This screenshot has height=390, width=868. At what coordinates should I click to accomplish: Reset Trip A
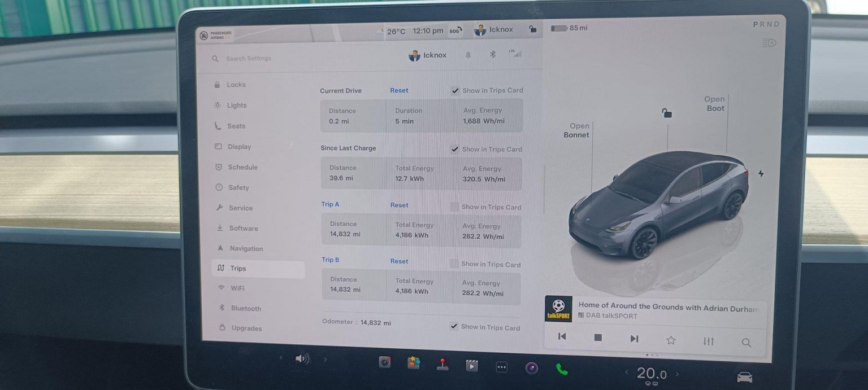coord(399,205)
